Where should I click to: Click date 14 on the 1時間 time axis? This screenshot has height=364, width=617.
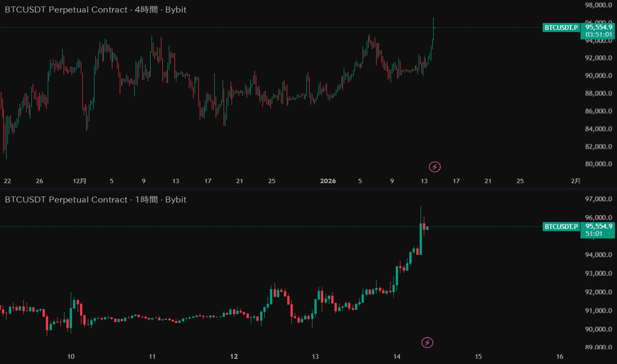click(x=397, y=357)
